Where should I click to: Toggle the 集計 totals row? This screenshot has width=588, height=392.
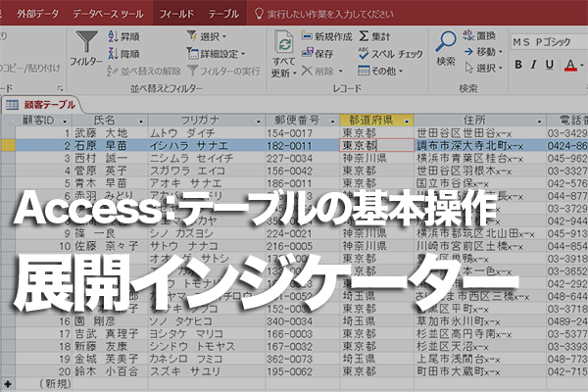tap(374, 36)
